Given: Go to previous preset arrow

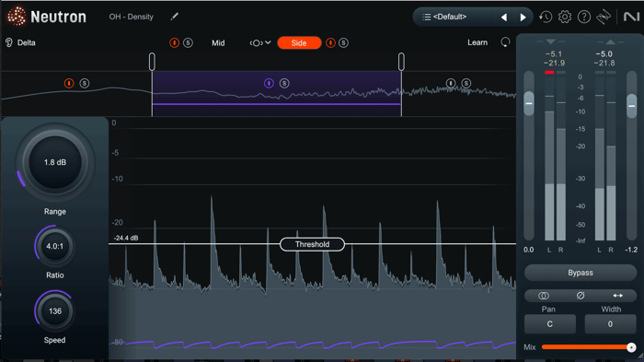Looking at the screenshot, I should [x=504, y=18].
